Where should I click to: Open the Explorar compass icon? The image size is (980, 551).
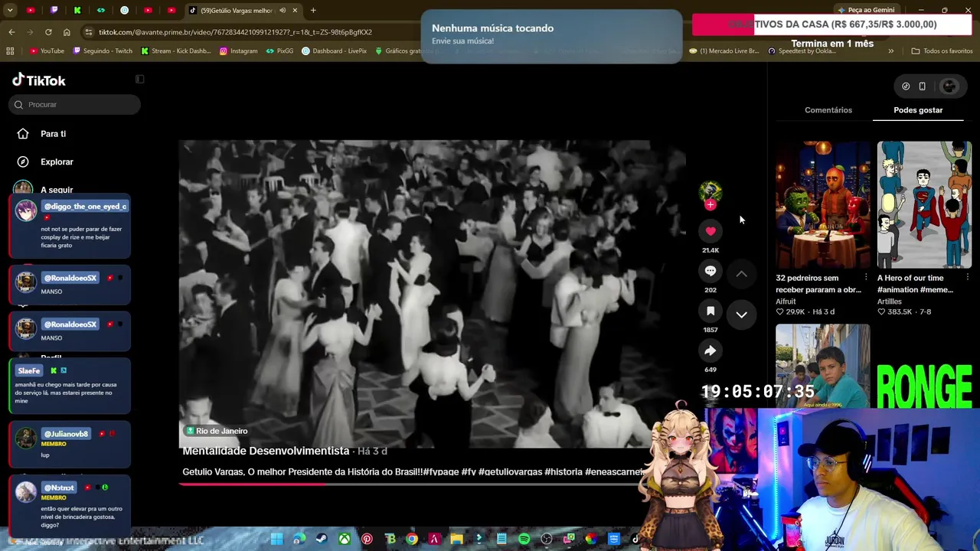[23, 161]
